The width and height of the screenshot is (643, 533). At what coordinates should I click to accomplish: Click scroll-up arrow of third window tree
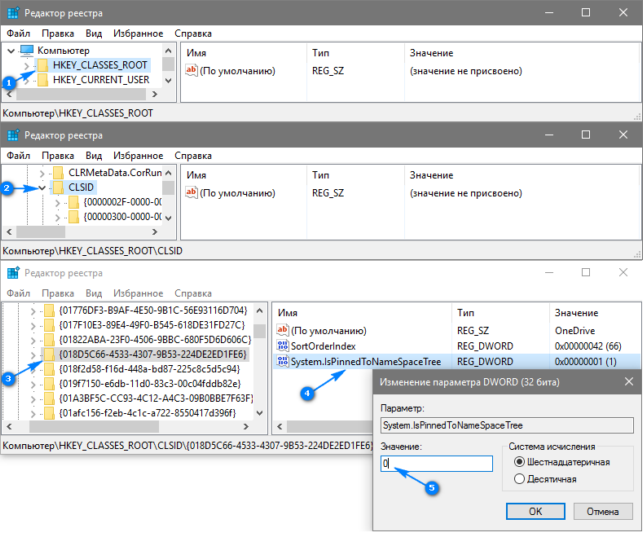pyautogui.click(x=260, y=310)
